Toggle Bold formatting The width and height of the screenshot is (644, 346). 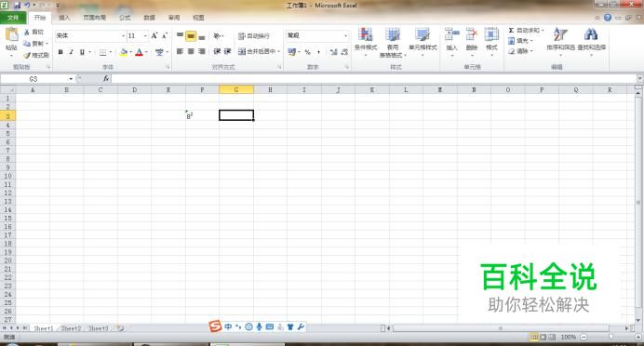click(x=60, y=52)
